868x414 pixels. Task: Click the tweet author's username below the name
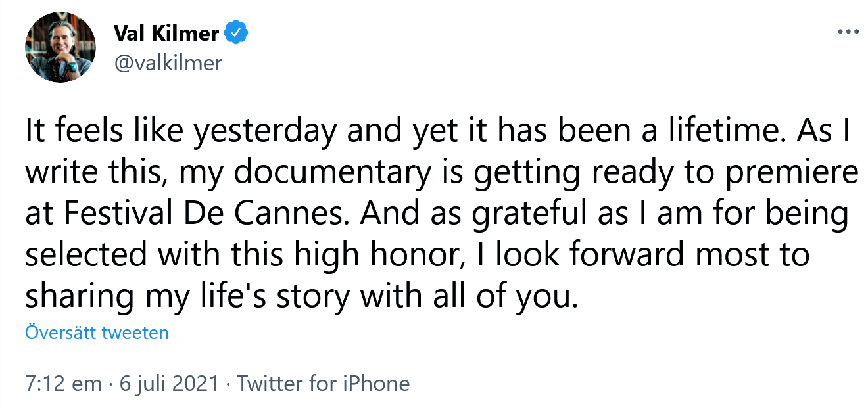click(x=168, y=63)
